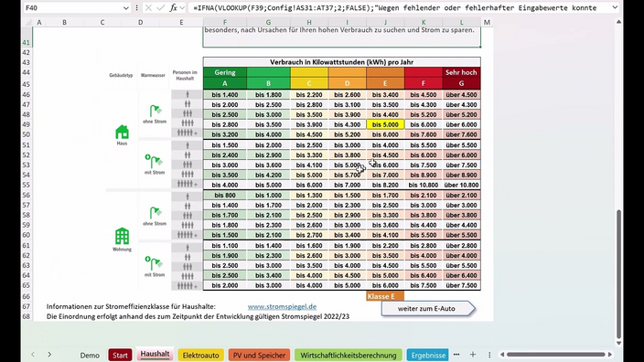Click the vertical scrollbar up arrow
The image size is (644, 362).
point(618,22)
